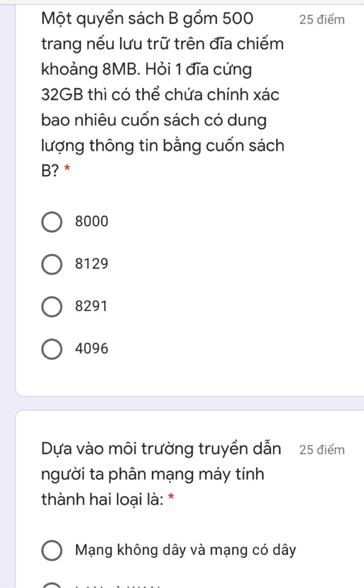The height and width of the screenshot is (588, 364).
Task: Choose the 8129 radio circle
Action: (x=52, y=264)
